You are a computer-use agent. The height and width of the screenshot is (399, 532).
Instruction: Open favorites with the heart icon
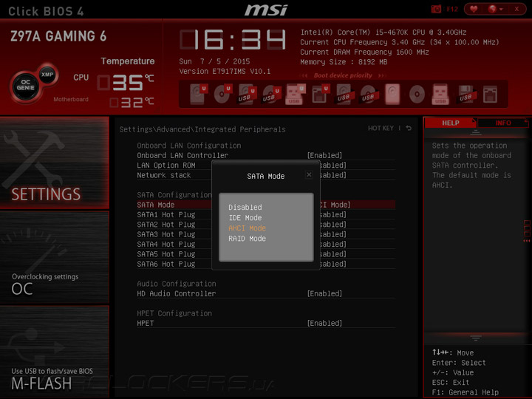click(x=474, y=9)
